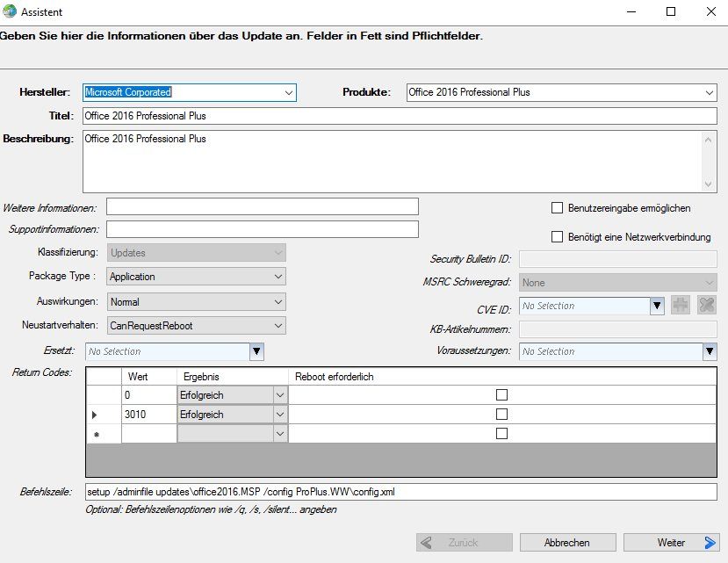
Task: Open the Package Type dropdown
Action: click(x=278, y=277)
